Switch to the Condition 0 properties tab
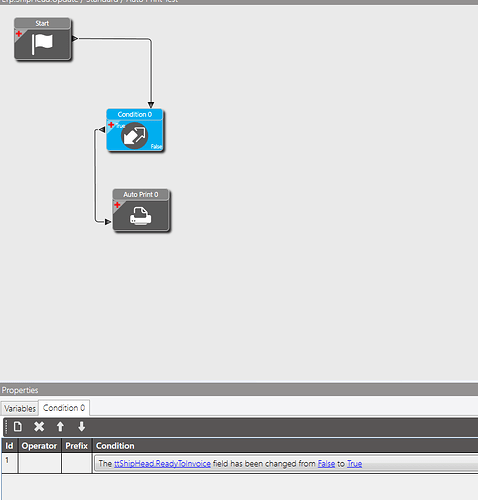 pos(64,408)
